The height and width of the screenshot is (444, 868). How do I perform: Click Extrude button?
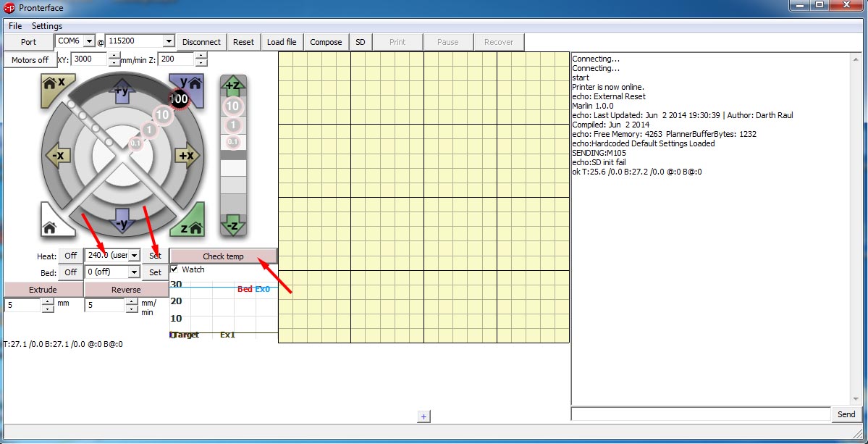43,290
